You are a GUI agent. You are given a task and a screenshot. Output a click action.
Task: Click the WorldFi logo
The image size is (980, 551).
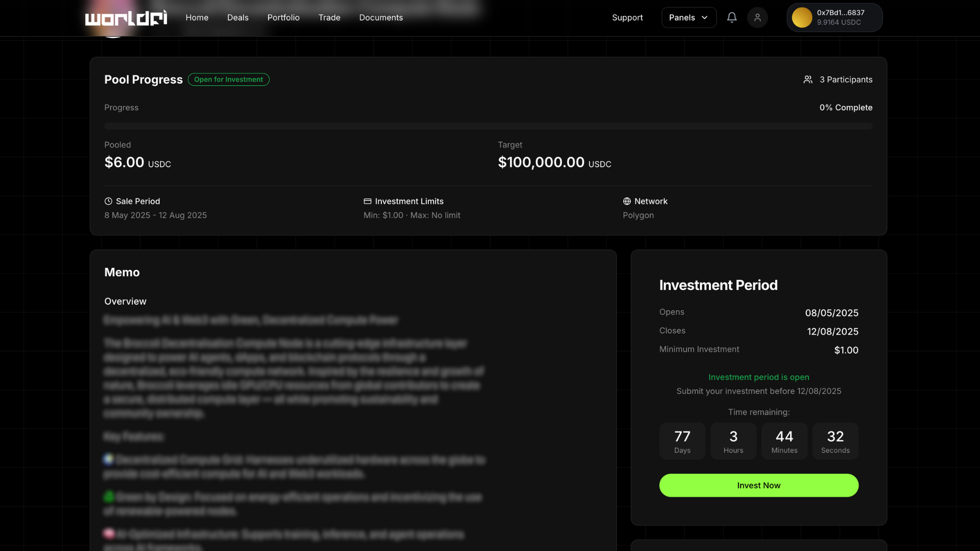click(126, 18)
